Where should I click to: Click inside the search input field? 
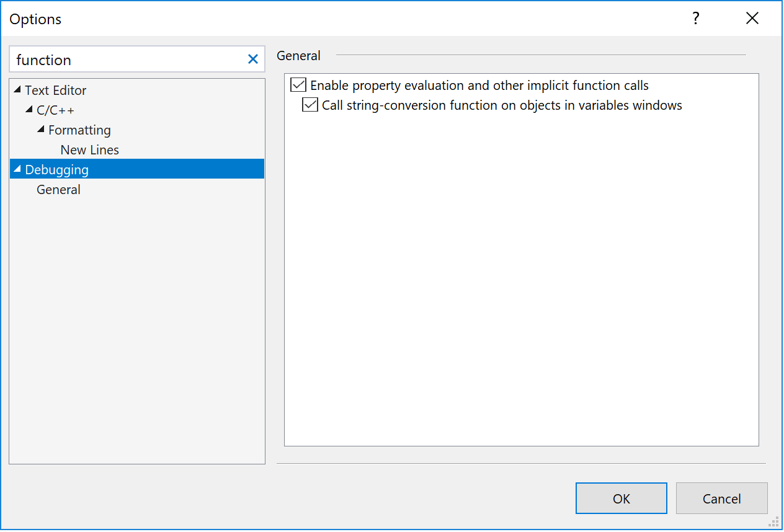click(x=124, y=59)
